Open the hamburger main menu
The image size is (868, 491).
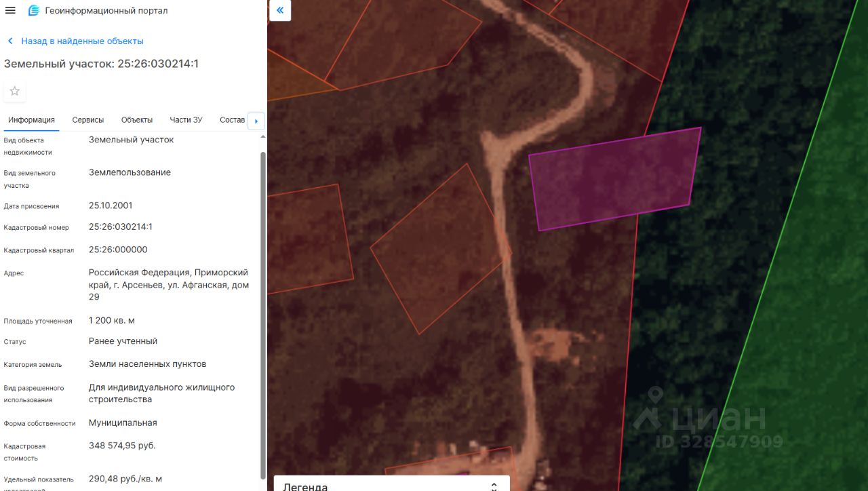[x=10, y=10]
